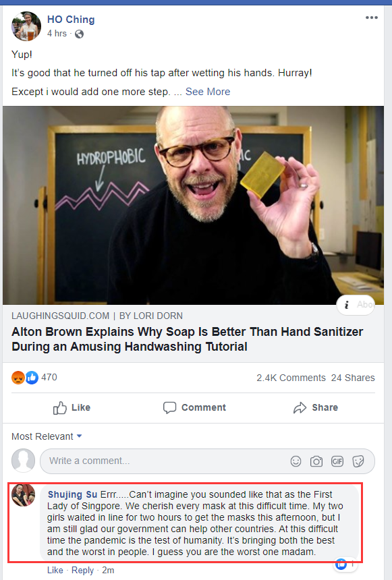This screenshot has width=392, height=580.
Task: Focus the Write a comment field
Action: (207, 461)
